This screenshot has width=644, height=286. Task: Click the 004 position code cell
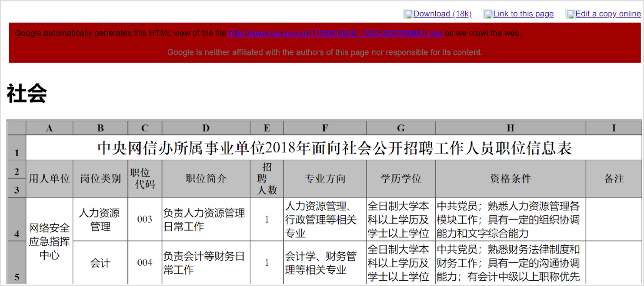tap(144, 263)
